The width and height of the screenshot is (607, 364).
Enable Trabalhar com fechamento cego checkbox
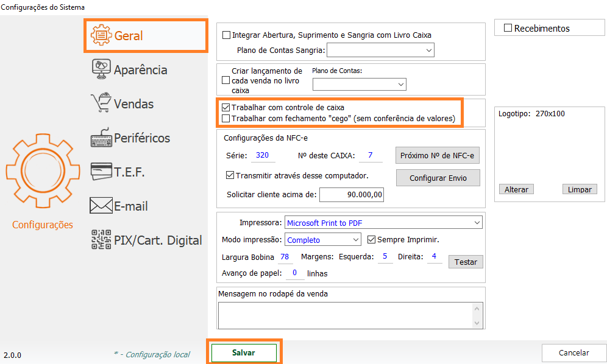tap(226, 118)
